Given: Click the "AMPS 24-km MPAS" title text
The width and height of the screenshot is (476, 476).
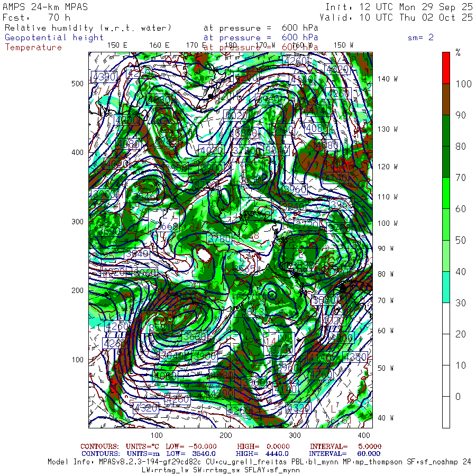Looking at the screenshot, I should [45, 7].
